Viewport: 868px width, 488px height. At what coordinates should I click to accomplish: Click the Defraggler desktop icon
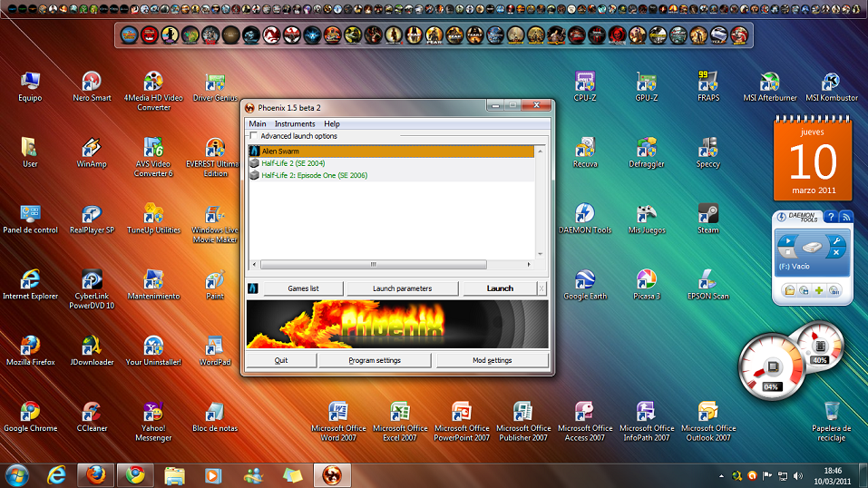pyautogui.click(x=647, y=152)
